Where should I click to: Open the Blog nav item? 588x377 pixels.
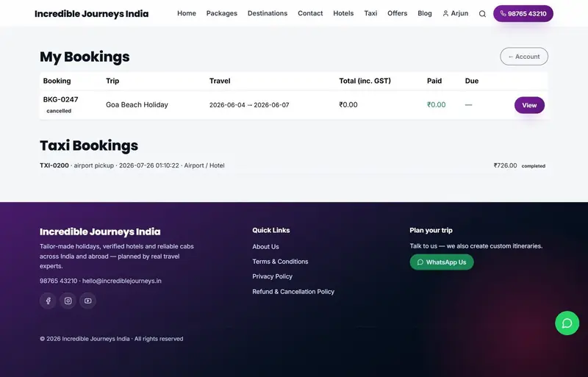[x=425, y=13]
